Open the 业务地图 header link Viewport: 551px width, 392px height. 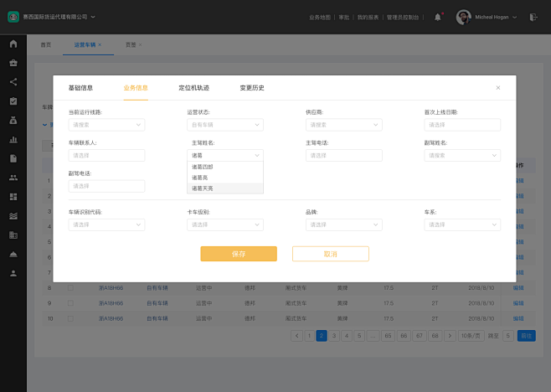(320, 18)
